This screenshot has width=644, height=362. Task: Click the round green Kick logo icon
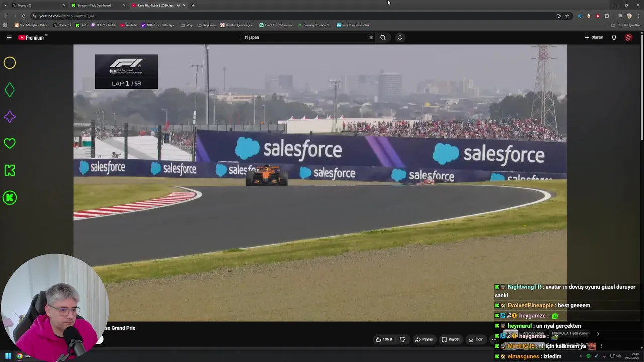pos(10,198)
